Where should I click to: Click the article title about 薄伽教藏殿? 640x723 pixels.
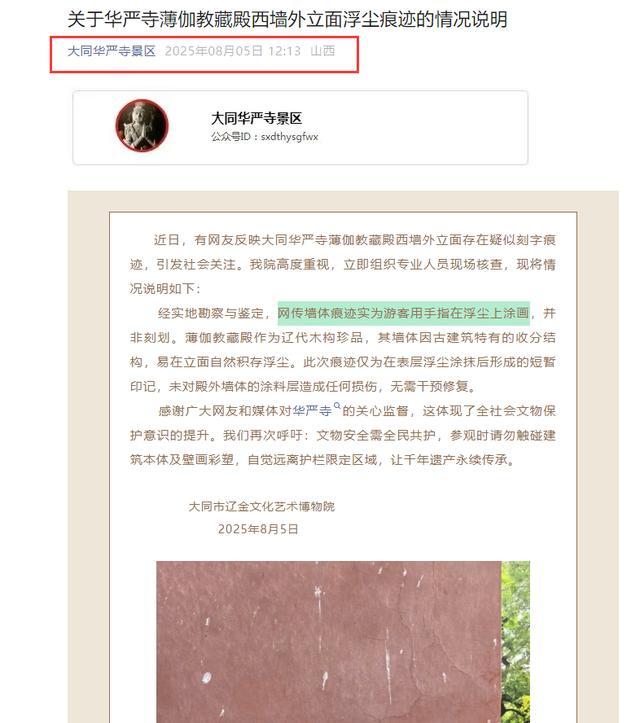coord(287,20)
